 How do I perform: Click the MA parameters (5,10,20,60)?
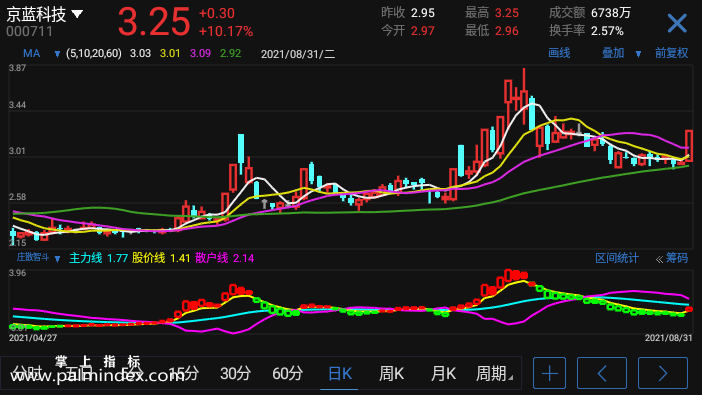pyautogui.click(x=94, y=54)
